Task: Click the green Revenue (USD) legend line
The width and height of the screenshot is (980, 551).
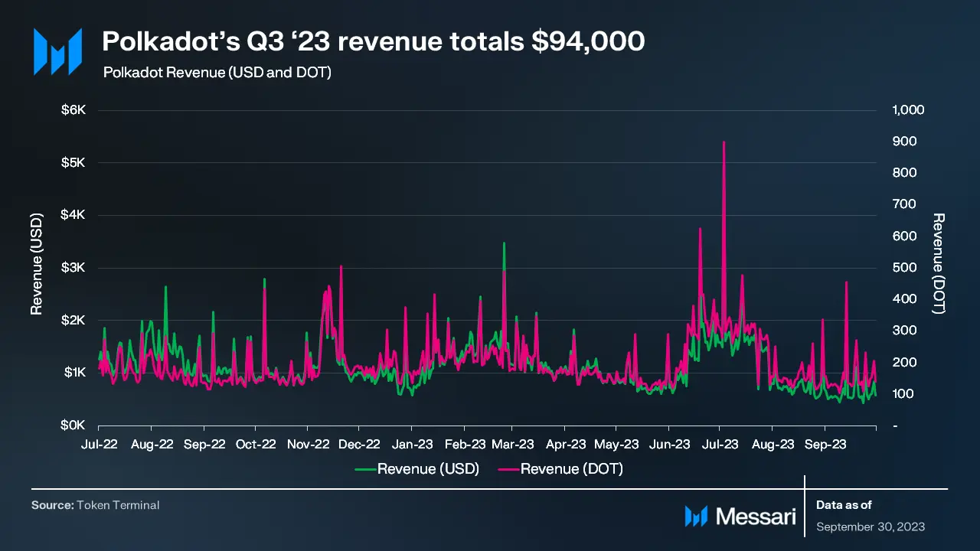Action: click(365, 469)
